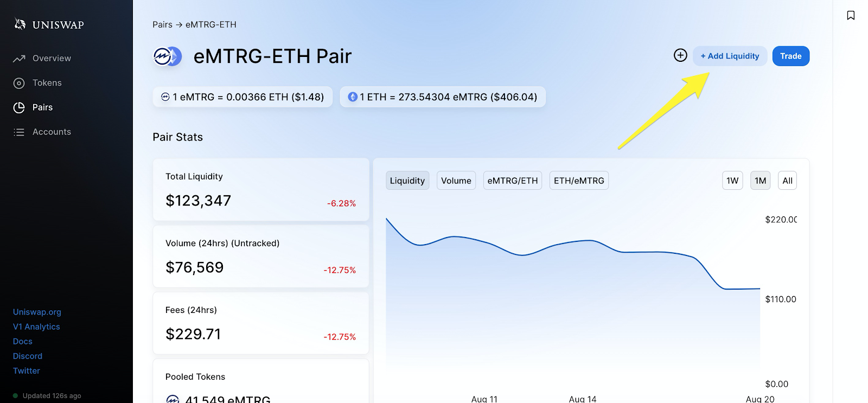Click the Tokens circle icon in sidebar
This screenshot has width=868, height=403.
tap(19, 83)
